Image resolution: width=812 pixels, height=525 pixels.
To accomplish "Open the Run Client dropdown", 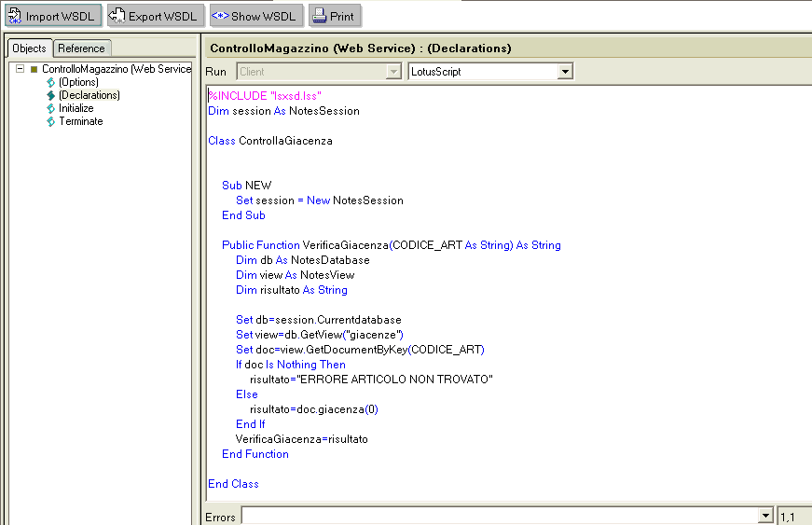I will [x=393, y=72].
